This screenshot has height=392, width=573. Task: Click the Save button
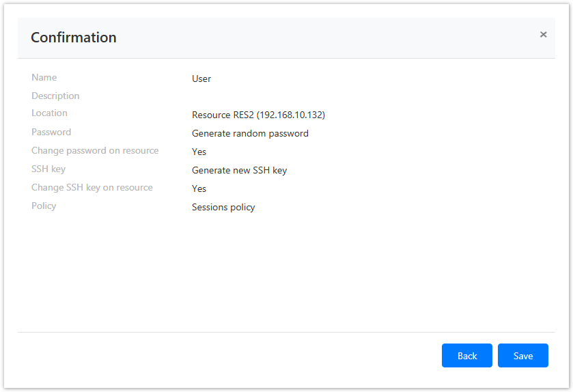pos(522,355)
